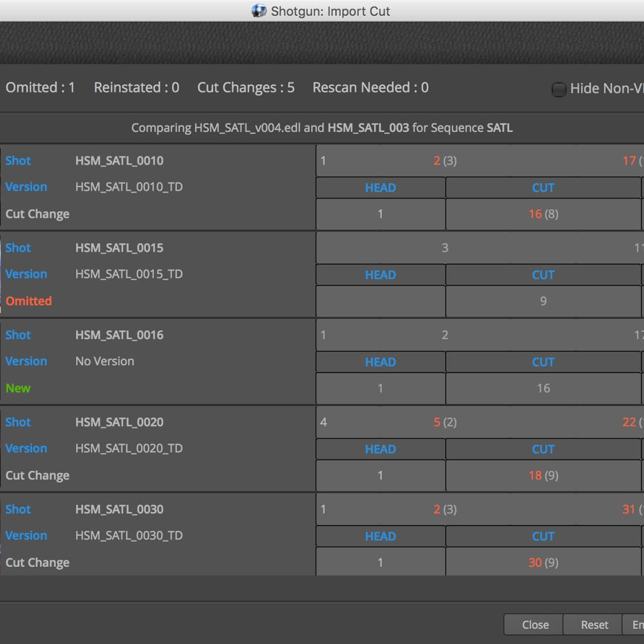Screen dimensions: 644x644
Task: Open Shot link for HSM_SATL_0015
Action: (18, 248)
